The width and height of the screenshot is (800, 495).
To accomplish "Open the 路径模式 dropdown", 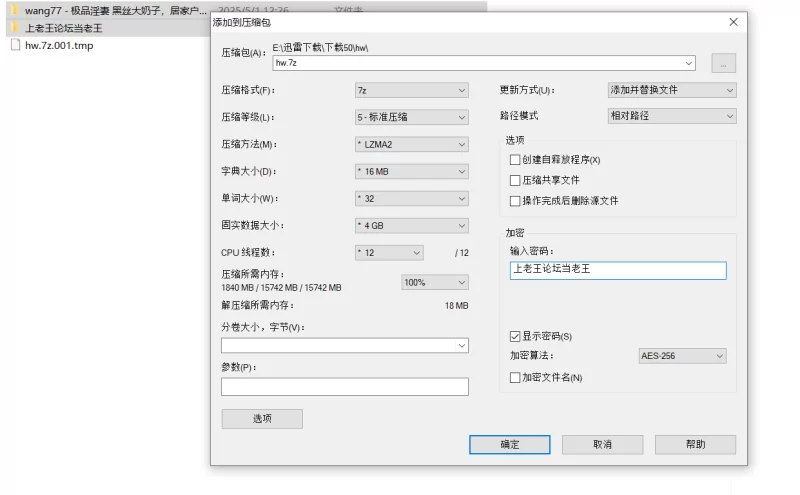I will tap(671, 116).
